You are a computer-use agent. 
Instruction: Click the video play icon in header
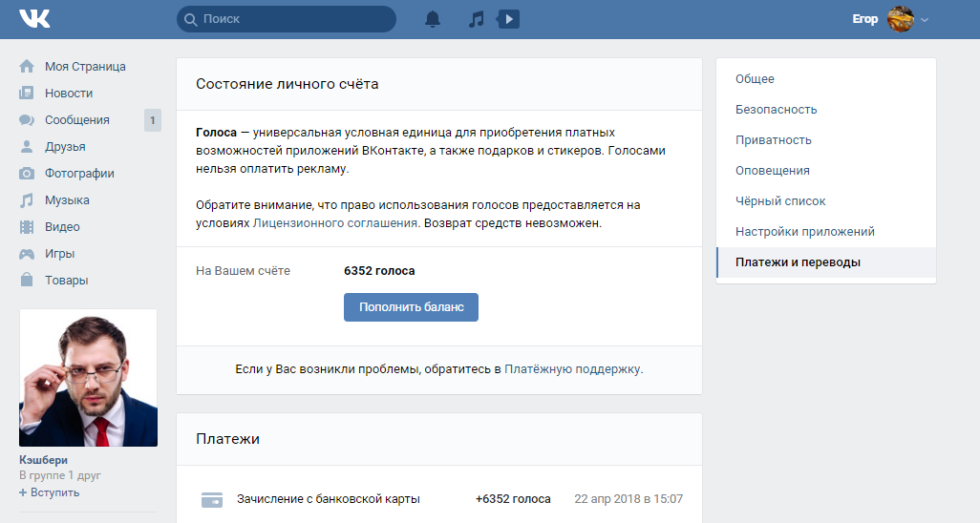coord(508,19)
